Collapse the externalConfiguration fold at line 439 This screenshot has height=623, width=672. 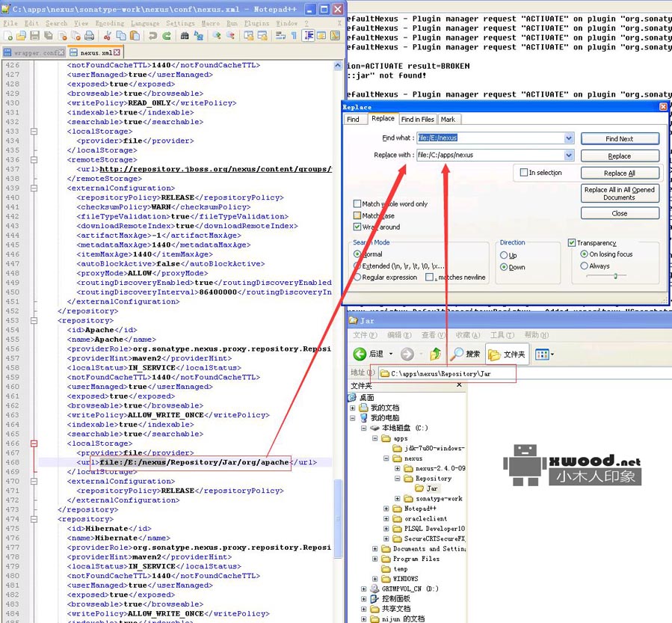[x=34, y=188]
